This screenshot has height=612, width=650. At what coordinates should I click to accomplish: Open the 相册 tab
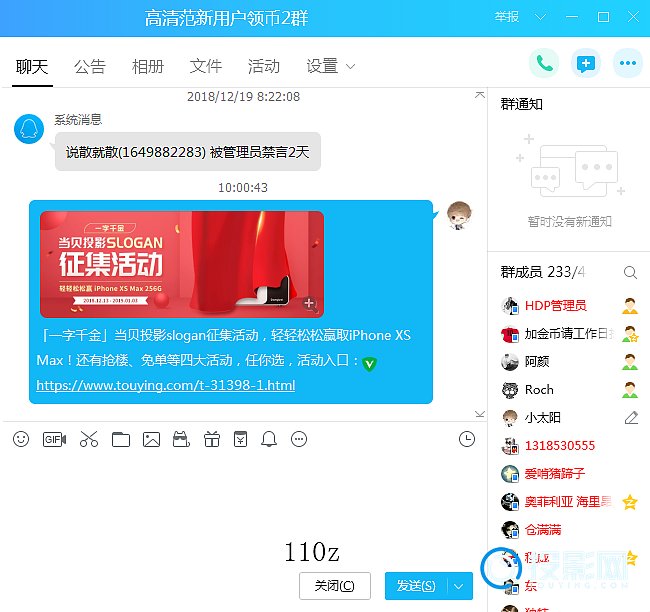pos(148,66)
